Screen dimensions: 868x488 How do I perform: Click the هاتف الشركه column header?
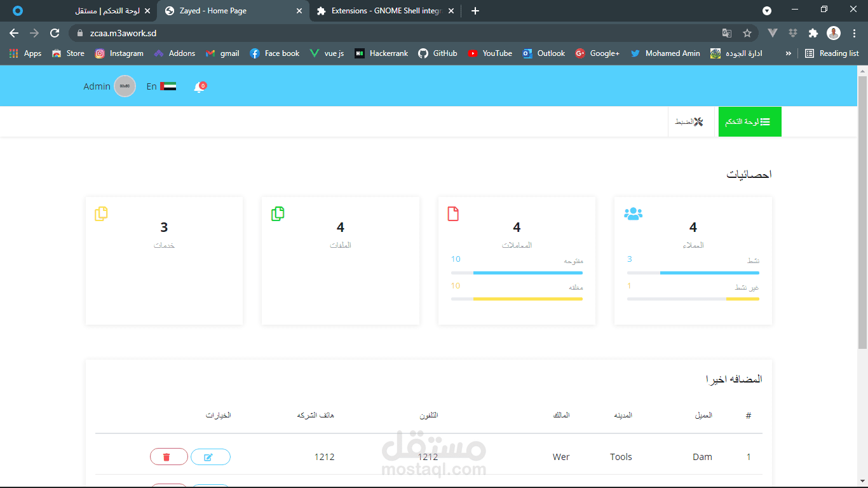315,416
